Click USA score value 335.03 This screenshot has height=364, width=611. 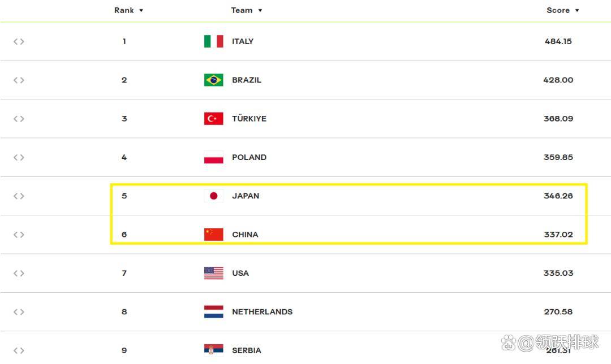click(x=558, y=273)
